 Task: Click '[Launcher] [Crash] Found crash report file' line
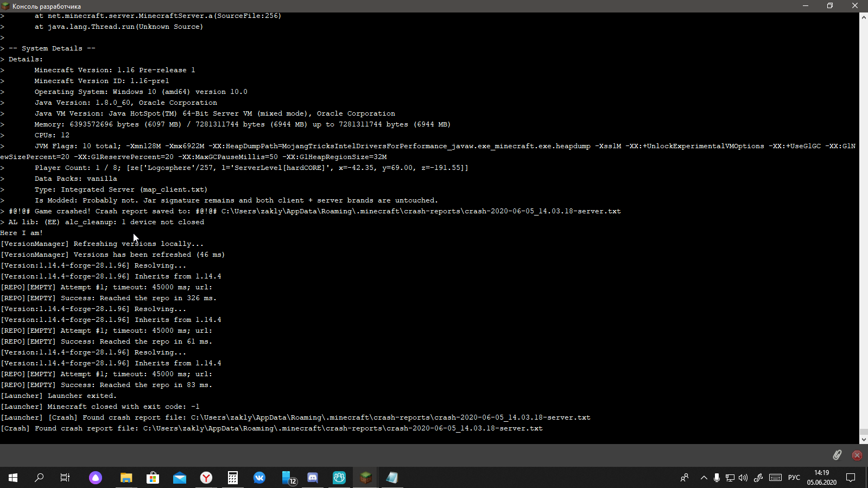coord(295,417)
